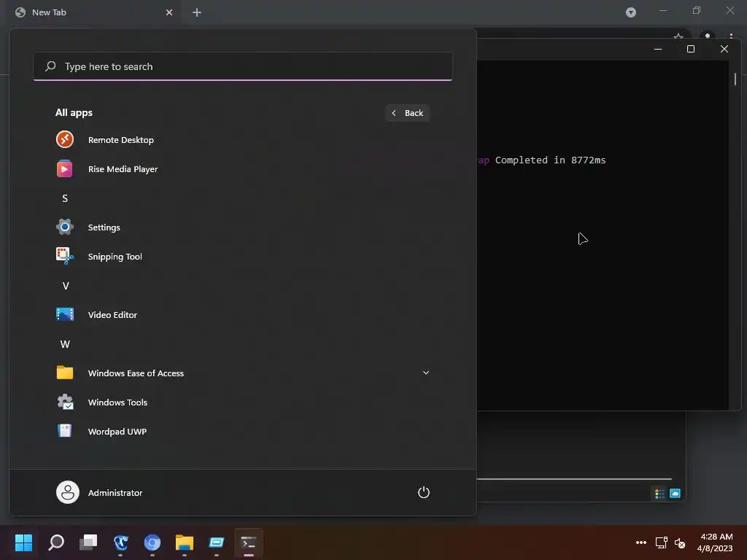This screenshot has height=560, width=747.
Task: Switch to Terminal on taskbar
Action: tap(249, 542)
